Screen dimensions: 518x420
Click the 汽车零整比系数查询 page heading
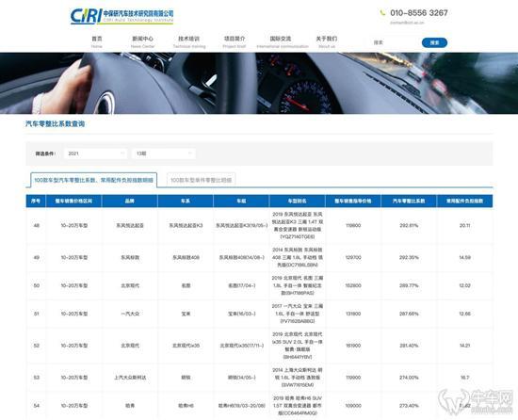(x=56, y=123)
